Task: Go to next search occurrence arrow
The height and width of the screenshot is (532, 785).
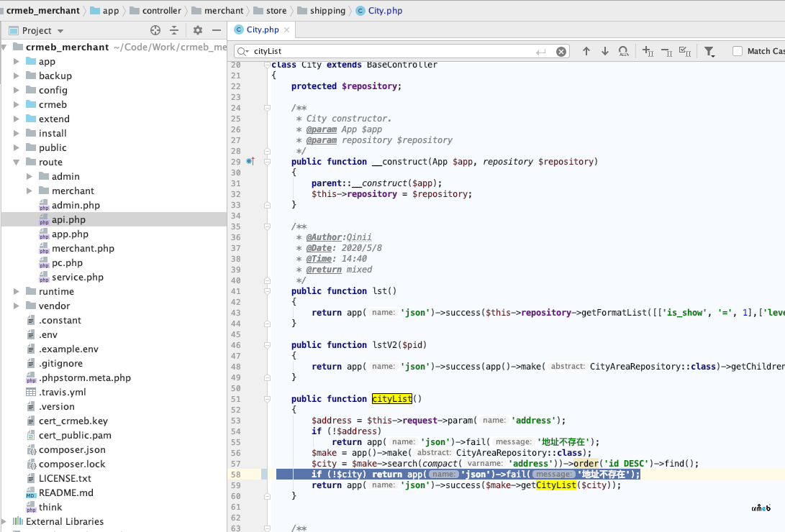Action: click(x=605, y=51)
